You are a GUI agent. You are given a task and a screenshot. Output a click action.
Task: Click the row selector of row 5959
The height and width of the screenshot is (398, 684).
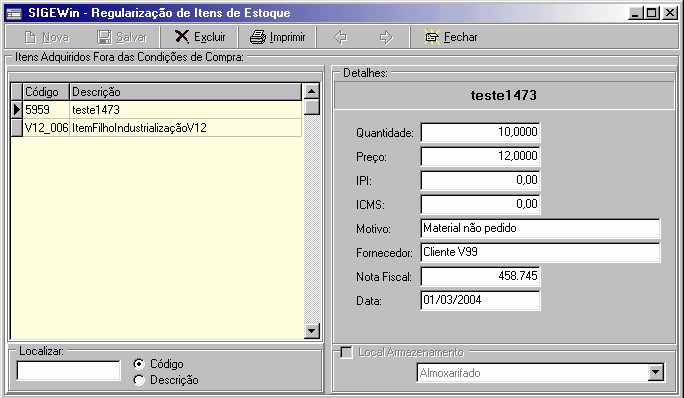tap(17, 110)
